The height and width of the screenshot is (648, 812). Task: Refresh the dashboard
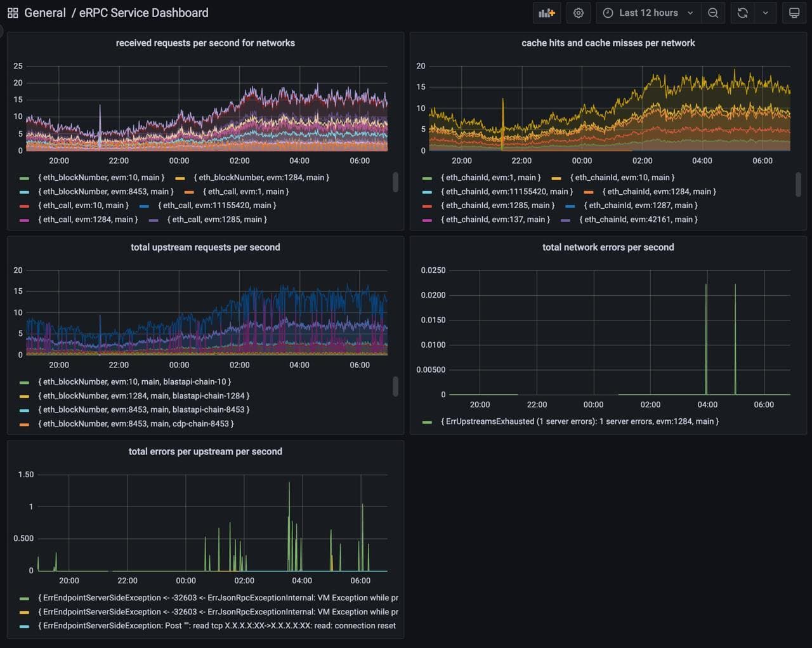(x=742, y=13)
